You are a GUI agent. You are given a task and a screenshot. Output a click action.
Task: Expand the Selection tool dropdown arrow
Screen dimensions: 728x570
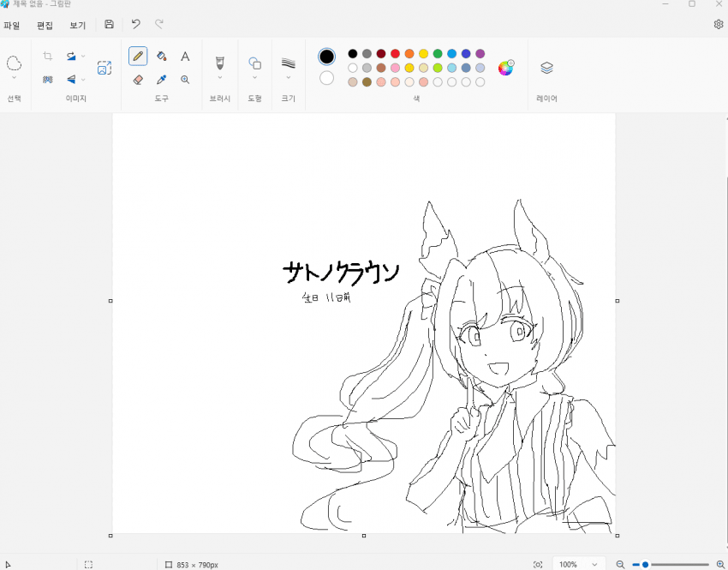[14, 78]
